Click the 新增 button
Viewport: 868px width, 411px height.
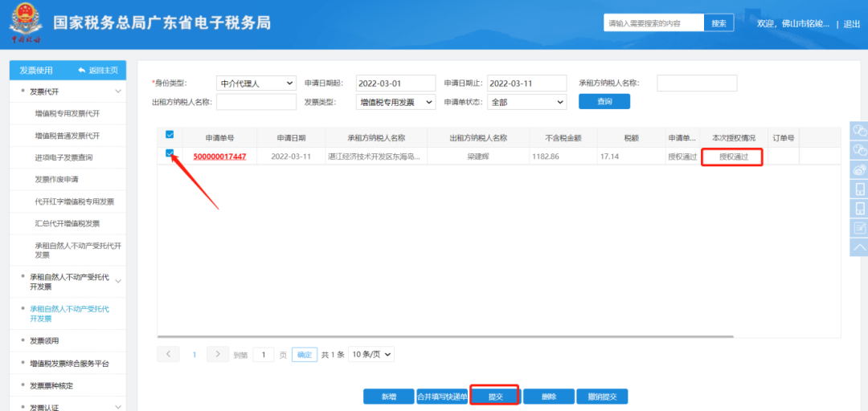click(x=389, y=397)
